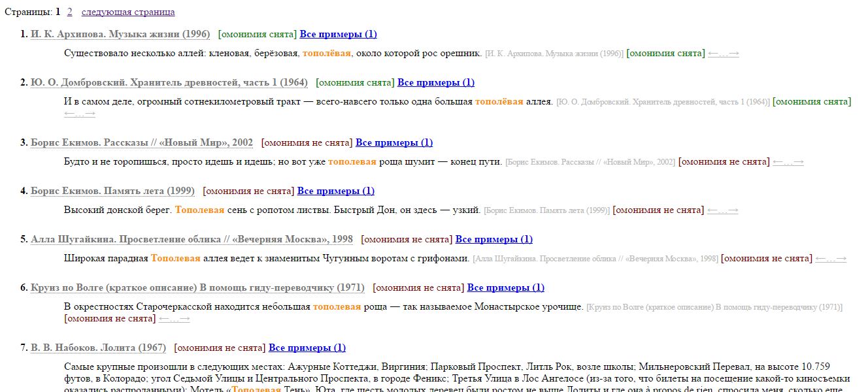Expand context for 'тополевая роща шумит' example
868x392 pixels.
coord(788,162)
